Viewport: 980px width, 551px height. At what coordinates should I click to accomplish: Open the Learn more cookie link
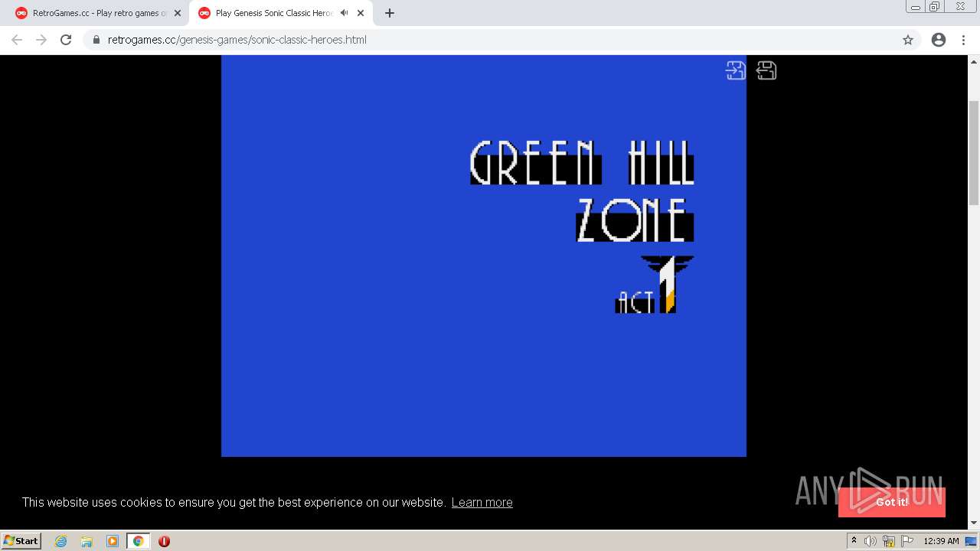tap(482, 502)
